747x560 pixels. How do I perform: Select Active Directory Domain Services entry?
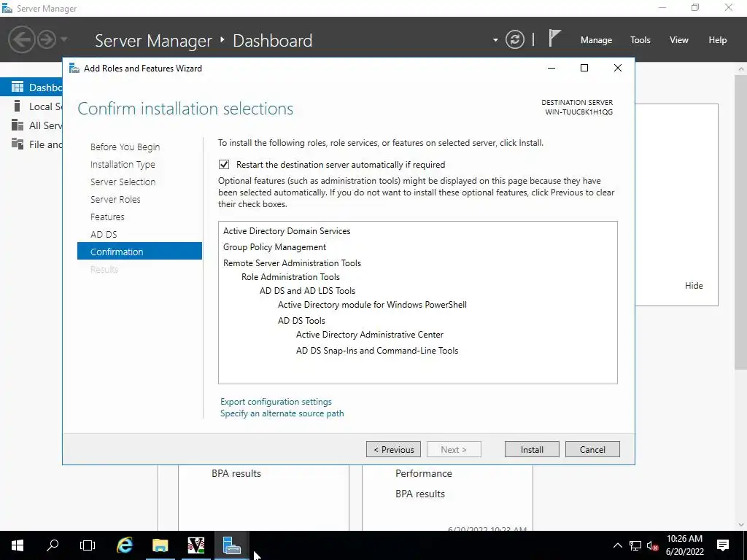287,231
